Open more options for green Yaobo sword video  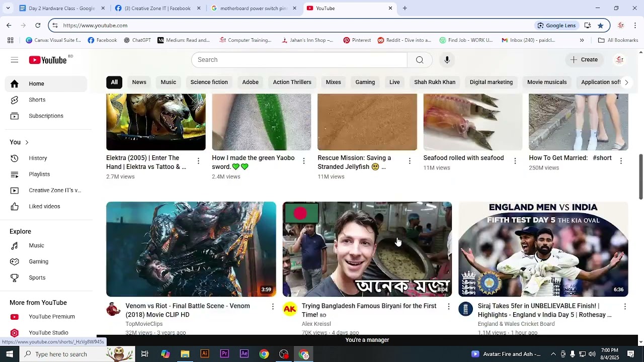(304, 161)
